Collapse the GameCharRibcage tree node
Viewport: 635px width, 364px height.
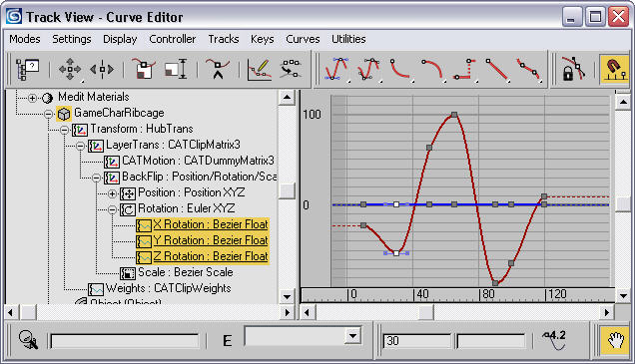coord(48,114)
